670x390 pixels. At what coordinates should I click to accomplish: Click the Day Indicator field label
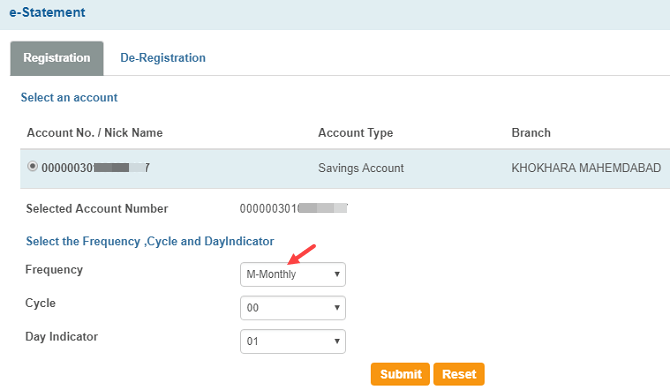[61, 337]
